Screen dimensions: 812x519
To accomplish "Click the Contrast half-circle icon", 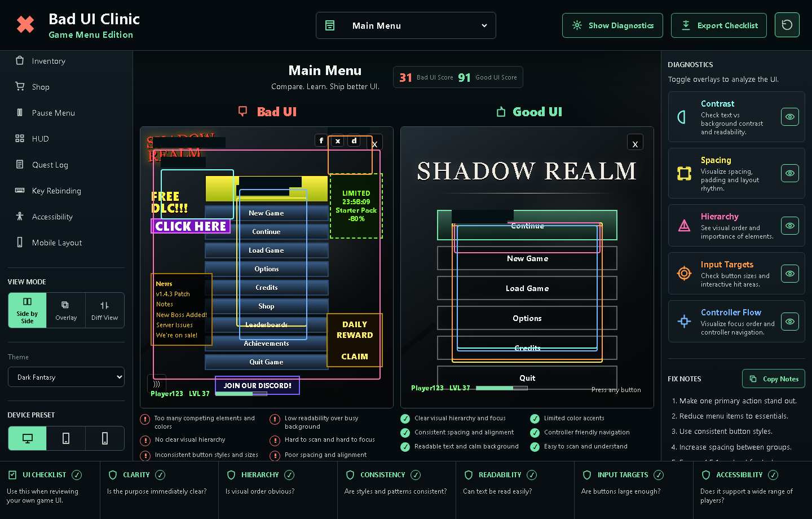I will pos(682,117).
